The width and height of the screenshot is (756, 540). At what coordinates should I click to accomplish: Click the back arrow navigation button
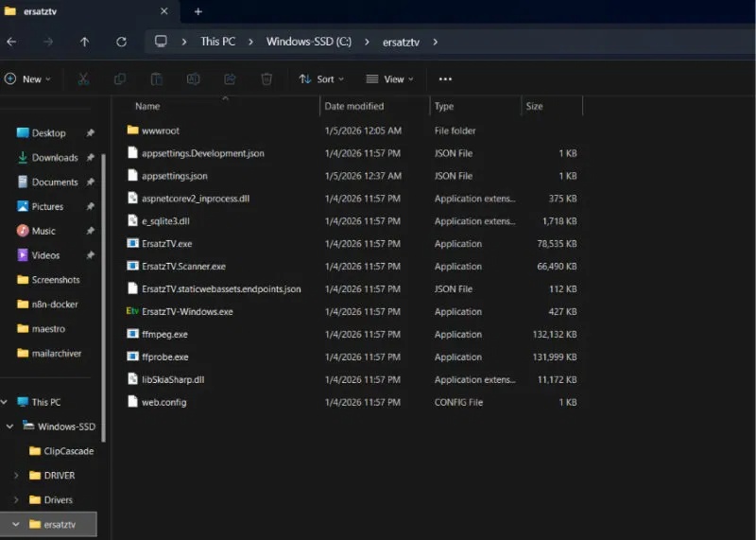(11, 42)
